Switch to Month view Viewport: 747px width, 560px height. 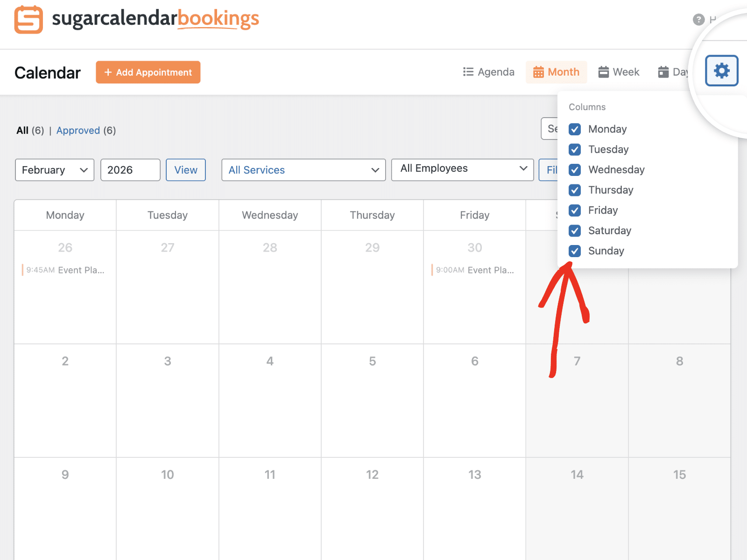(556, 72)
